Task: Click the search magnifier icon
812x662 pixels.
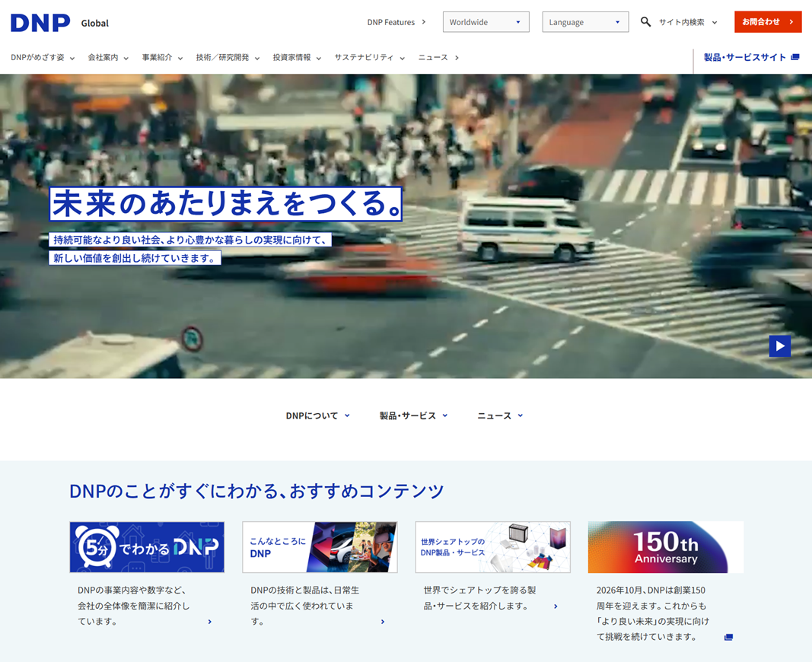Action: [x=645, y=22]
